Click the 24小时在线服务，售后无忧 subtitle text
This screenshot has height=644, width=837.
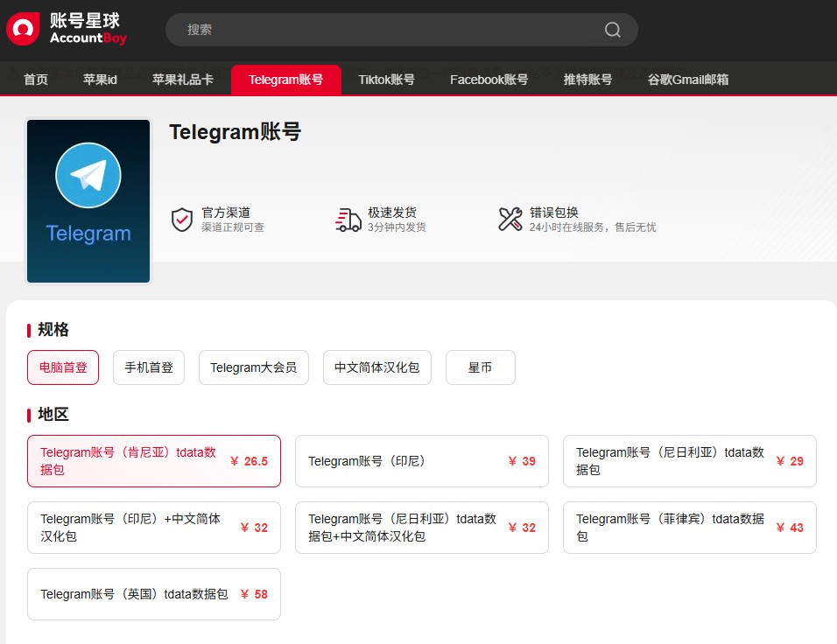point(593,227)
